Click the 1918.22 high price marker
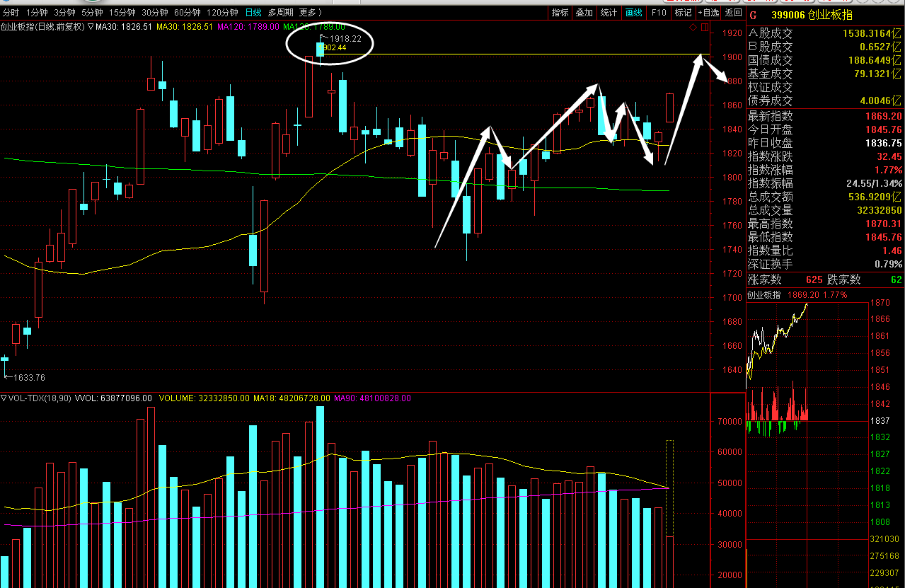The width and height of the screenshot is (905, 588). tap(345, 39)
